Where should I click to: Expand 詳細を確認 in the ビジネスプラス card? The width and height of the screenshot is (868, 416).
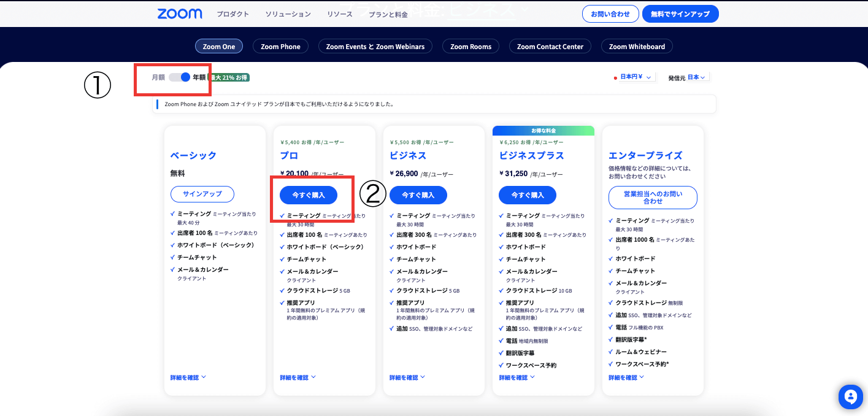click(x=517, y=377)
